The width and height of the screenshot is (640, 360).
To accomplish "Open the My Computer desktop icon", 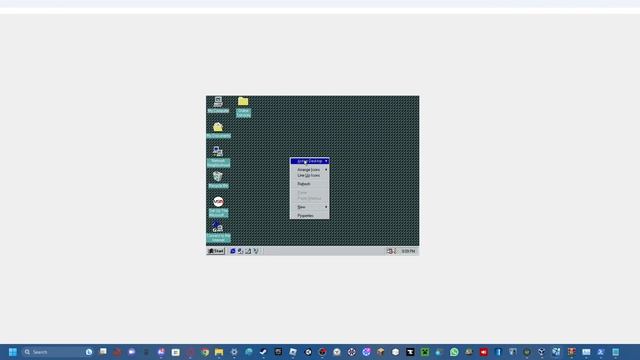I will 218,104.
